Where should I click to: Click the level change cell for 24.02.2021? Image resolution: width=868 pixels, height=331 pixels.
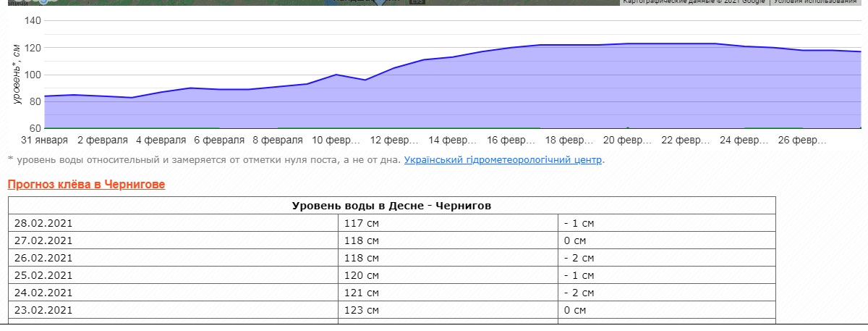(x=579, y=293)
